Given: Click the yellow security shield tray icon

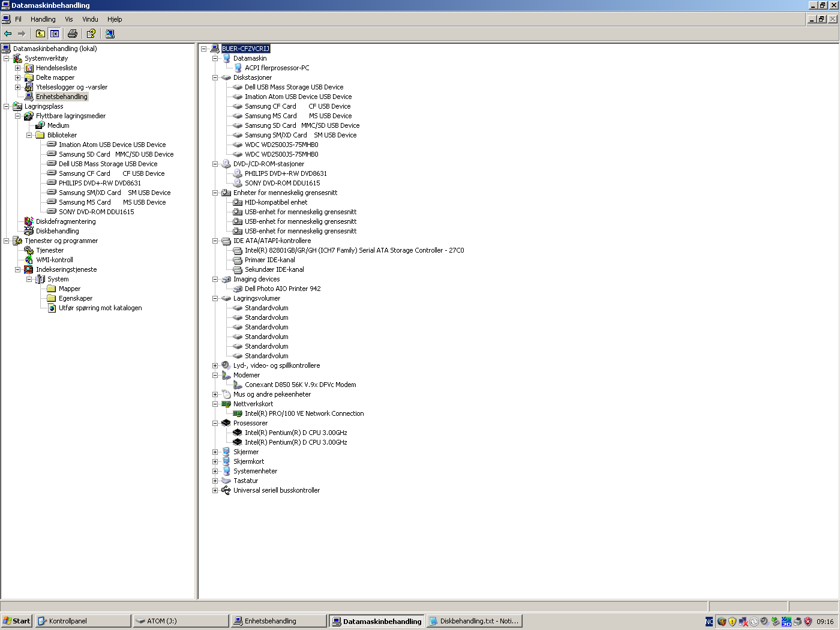Looking at the screenshot, I should click(732, 622).
